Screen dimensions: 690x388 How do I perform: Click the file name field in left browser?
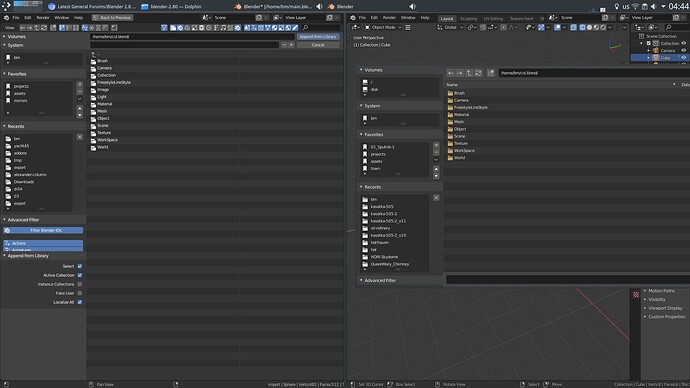click(x=185, y=45)
